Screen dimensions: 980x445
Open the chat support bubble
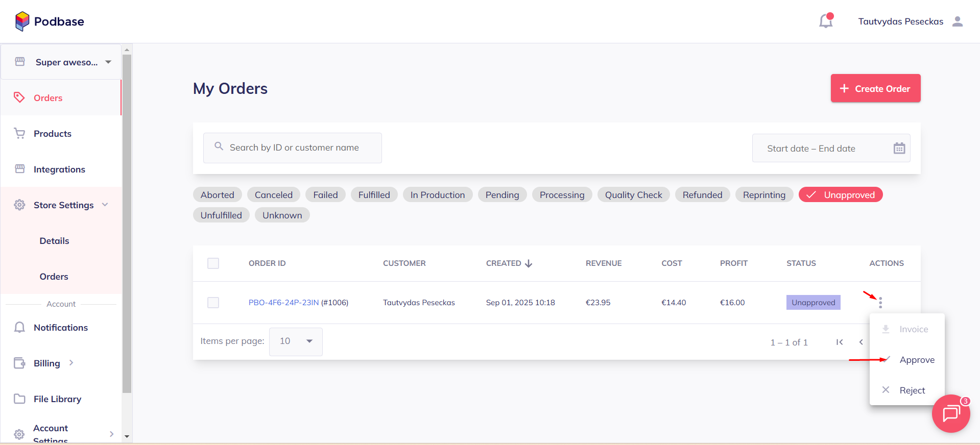coord(950,413)
